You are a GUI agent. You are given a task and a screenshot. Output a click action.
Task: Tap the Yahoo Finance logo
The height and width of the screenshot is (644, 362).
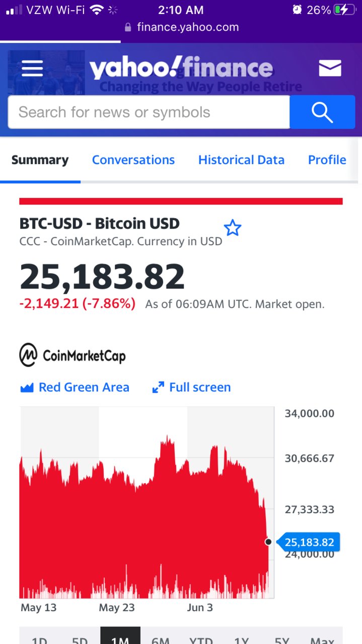pyautogui.click(x=181, y=68)
